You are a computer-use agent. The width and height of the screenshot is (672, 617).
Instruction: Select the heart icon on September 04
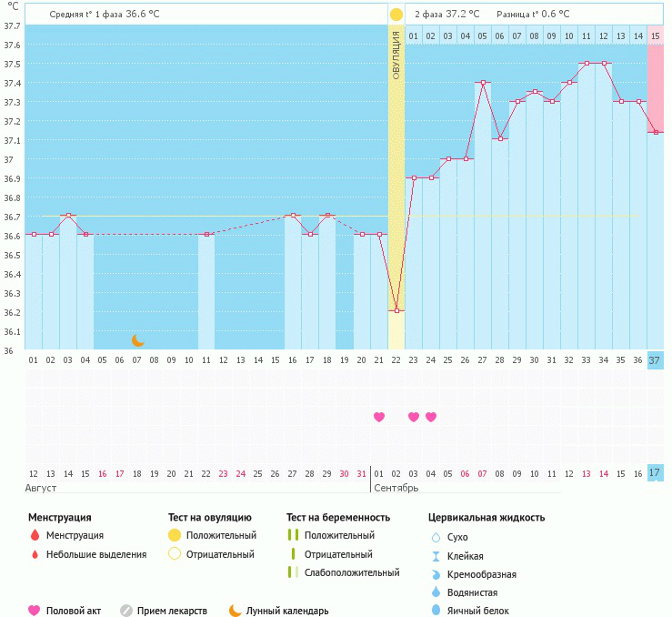coord(431,417)
